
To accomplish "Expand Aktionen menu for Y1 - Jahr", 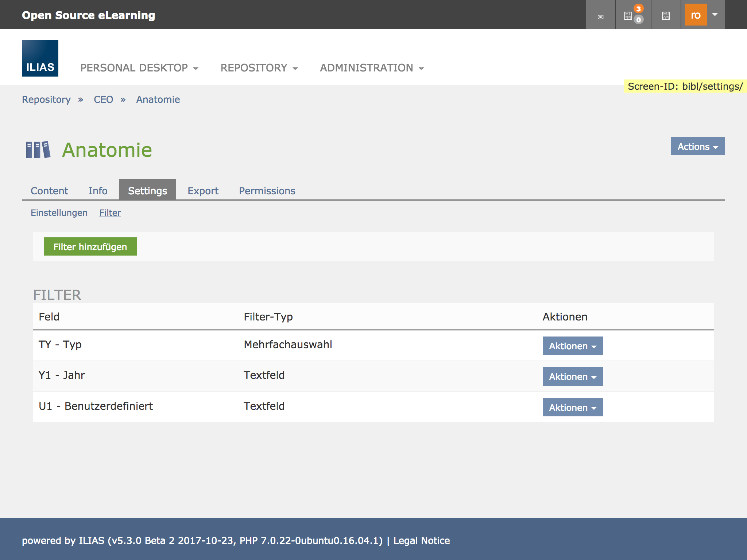I will pos(572,377).
